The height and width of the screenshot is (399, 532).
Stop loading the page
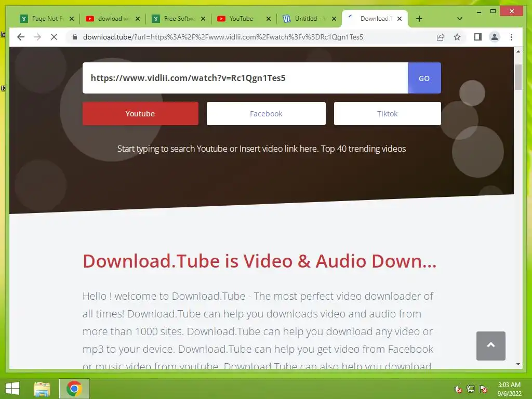click(x=54, y=37)
